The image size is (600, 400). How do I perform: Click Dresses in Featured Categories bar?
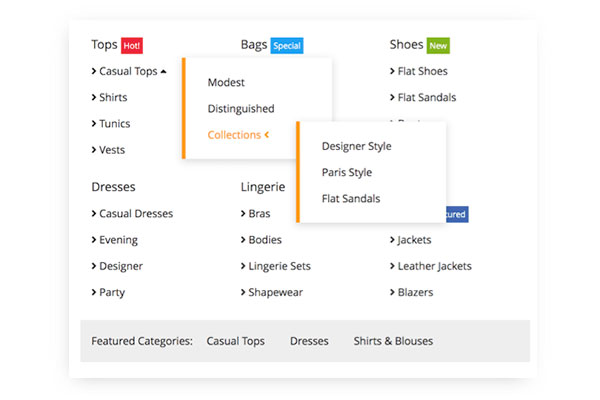point(309,341)
